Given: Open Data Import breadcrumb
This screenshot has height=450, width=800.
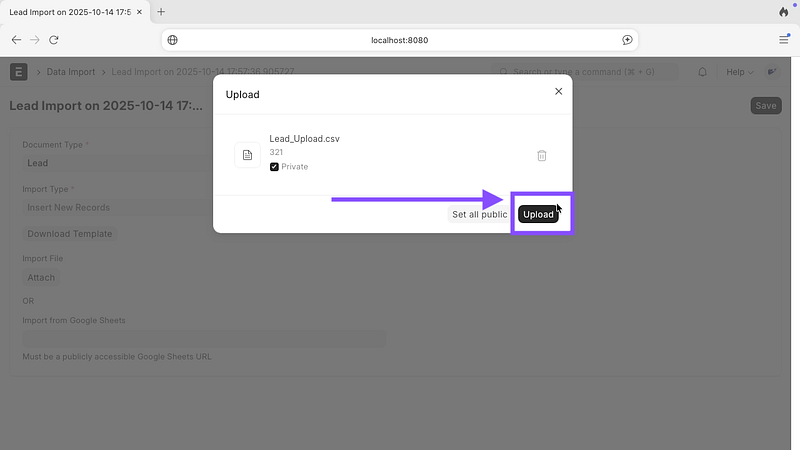Looking at the screenshot, I should 73,72.
